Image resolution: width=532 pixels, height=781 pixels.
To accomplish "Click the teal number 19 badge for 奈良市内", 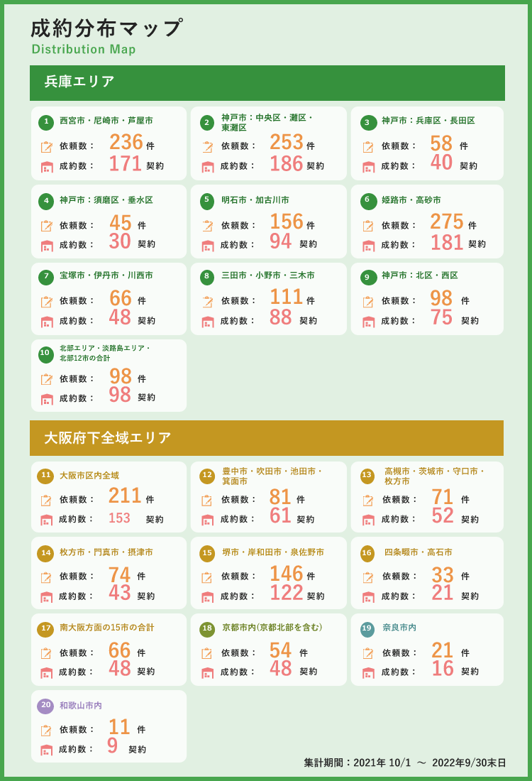I will (x=367, y=628).
